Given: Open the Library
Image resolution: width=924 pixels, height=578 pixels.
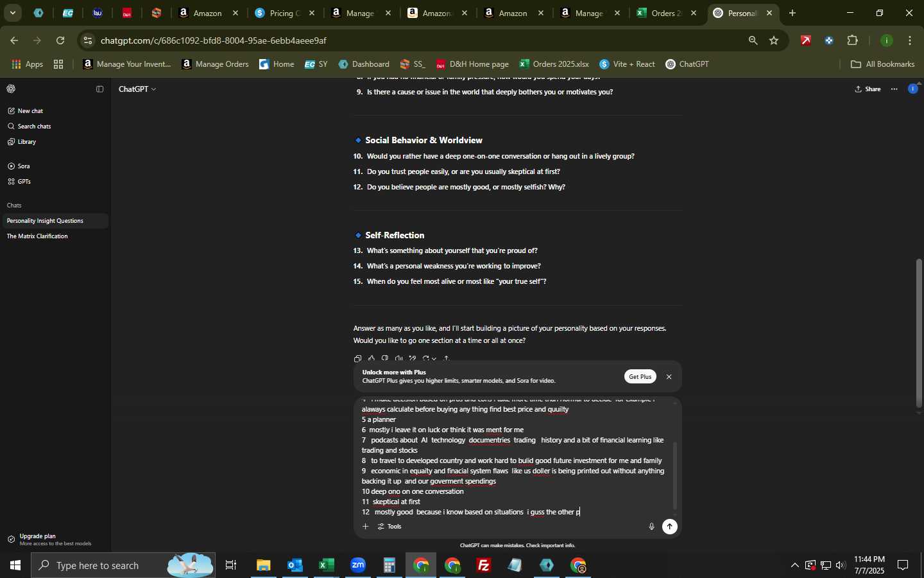Looking at the screenshot, I should click(x=54, y=142).
